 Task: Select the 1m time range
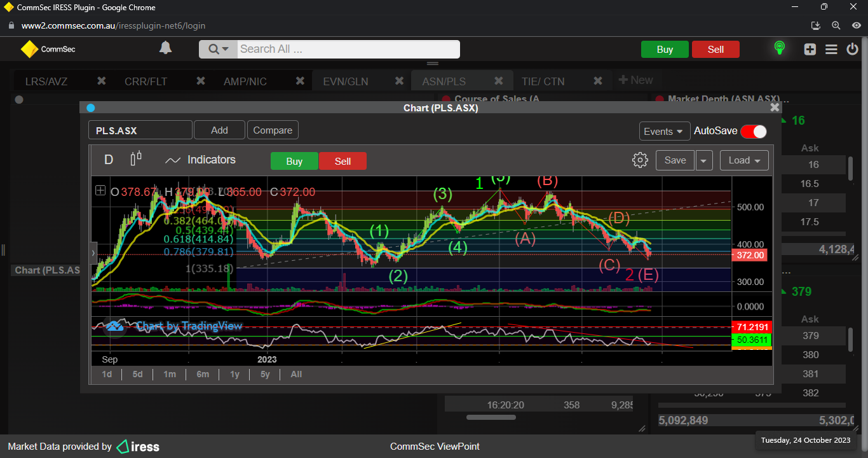click(170, 374)
